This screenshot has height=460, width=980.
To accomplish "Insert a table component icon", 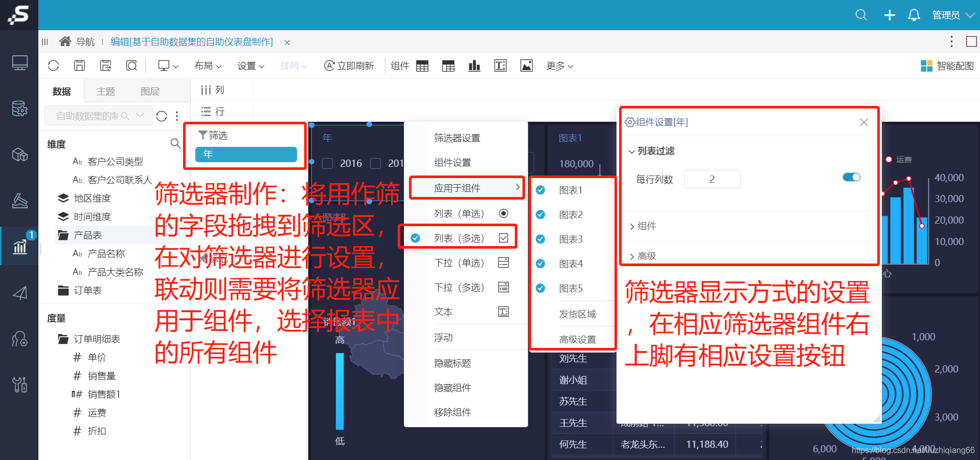I will tap(422, 65).
